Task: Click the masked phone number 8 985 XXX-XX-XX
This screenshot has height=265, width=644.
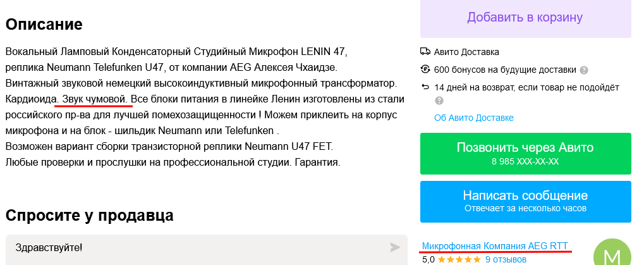Action: [525, 161]
